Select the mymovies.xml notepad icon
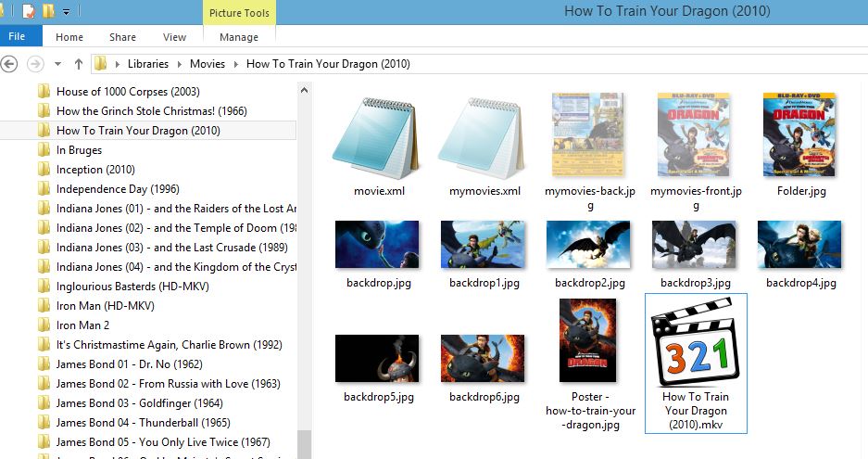 click(x=484, y=137)
